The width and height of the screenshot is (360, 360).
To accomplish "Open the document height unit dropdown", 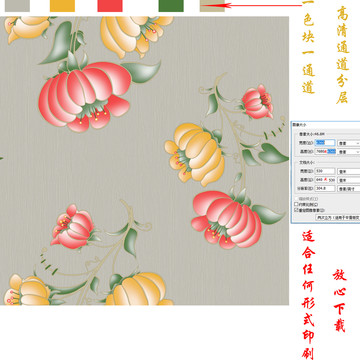I will (349, 180).
